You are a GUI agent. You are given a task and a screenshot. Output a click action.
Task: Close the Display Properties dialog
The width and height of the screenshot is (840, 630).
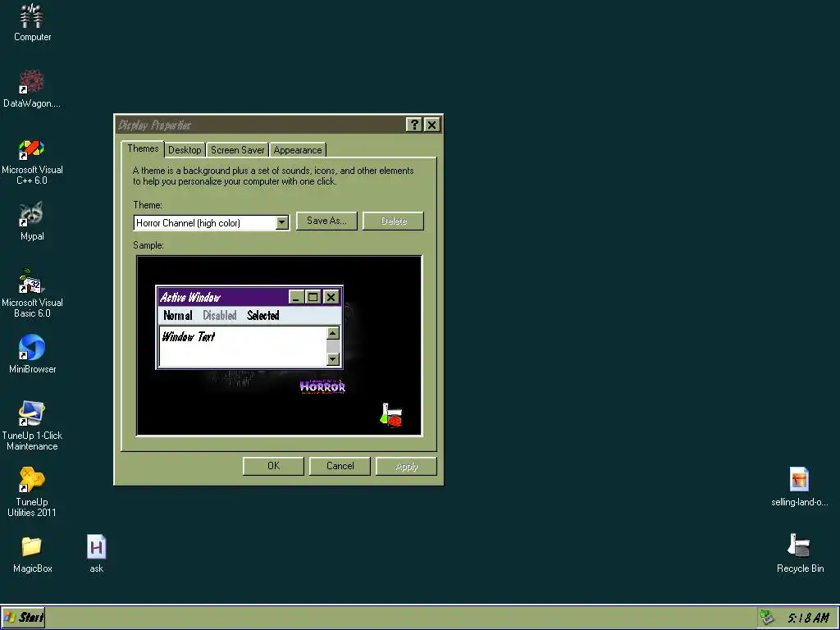(x=431, y=125)
